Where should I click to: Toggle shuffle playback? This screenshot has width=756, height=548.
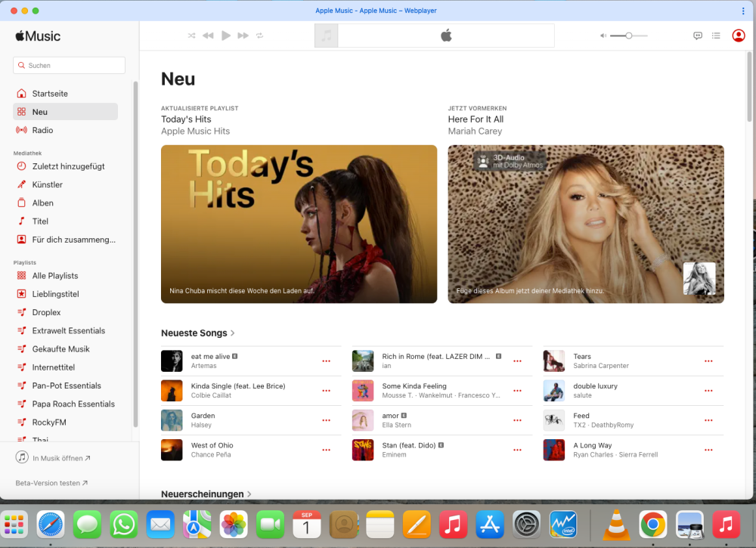click(191, 36)
